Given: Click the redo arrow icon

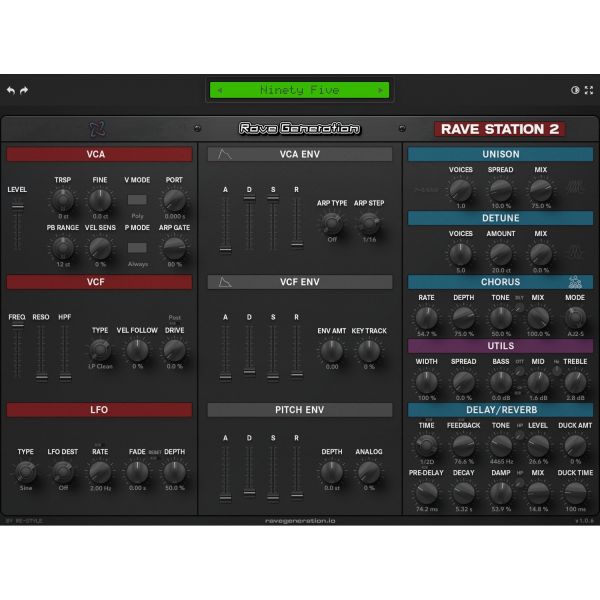Looking at the screenshot, I should (24, 90).
